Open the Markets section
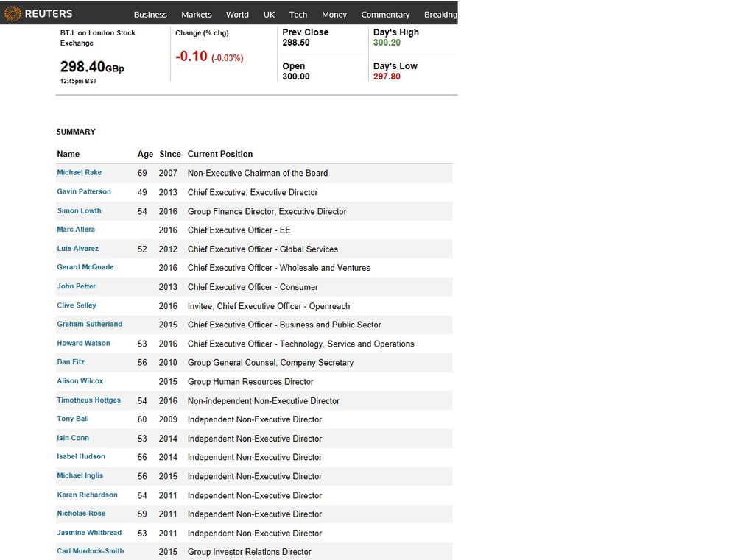This screenshot has width=735, height=560. coord(197,15)
